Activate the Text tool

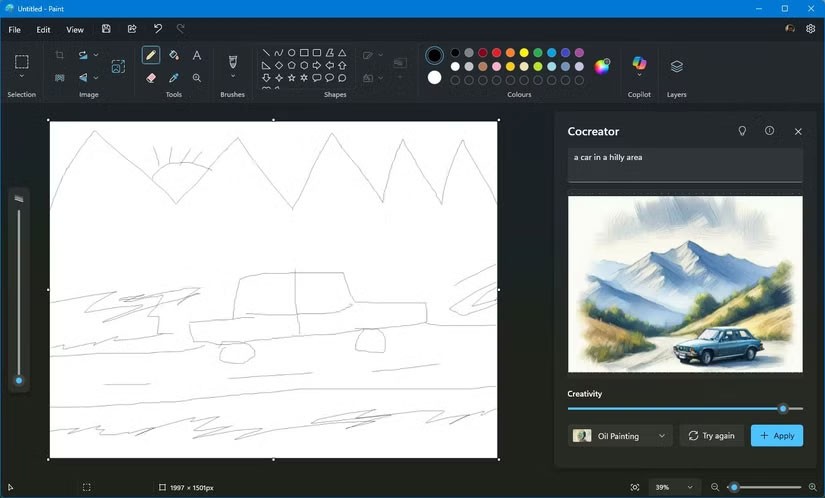[x=197, y=55]
